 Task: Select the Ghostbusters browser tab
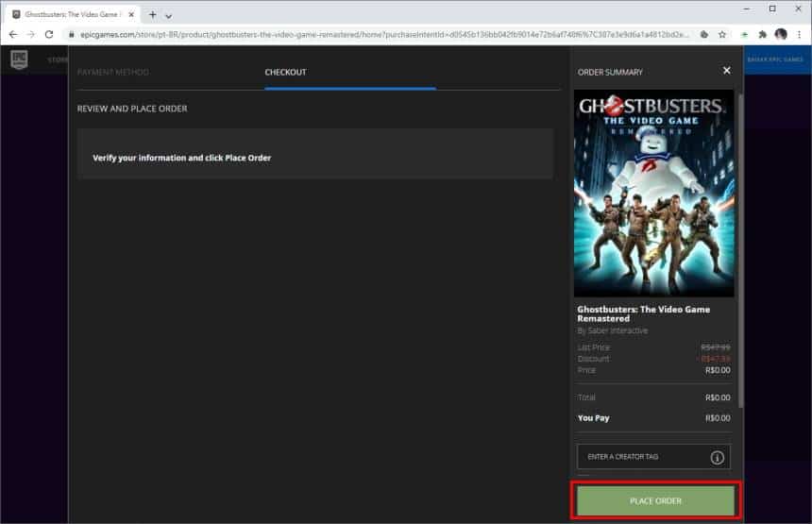(73, 14)
